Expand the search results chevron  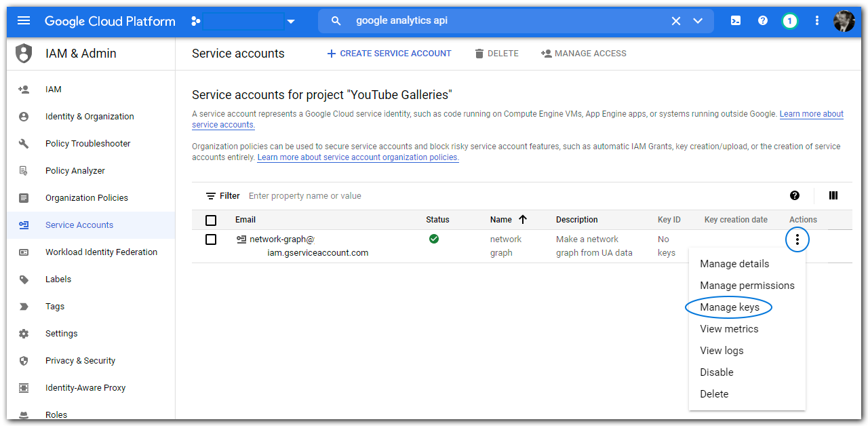tap(698, 21)
